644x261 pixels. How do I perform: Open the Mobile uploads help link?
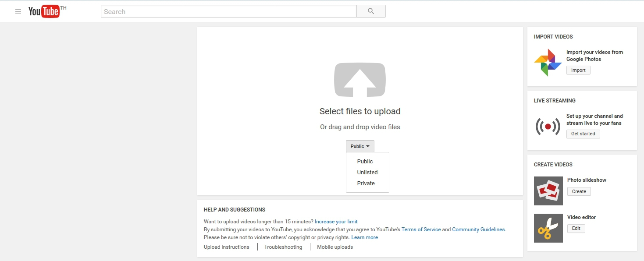point(335,247)
